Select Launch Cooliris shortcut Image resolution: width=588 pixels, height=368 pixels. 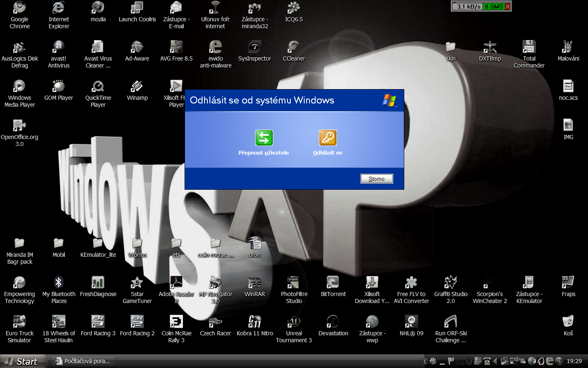click(x=137, y=8)
